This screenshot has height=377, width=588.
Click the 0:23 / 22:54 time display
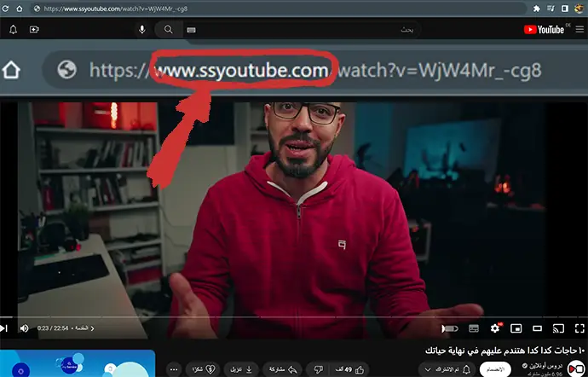[53, 328]
